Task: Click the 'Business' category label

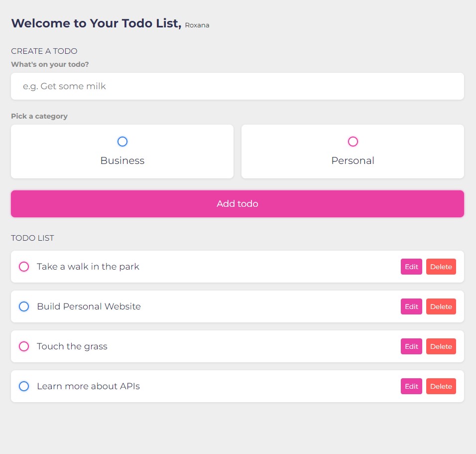Action: tap(122, 160)
